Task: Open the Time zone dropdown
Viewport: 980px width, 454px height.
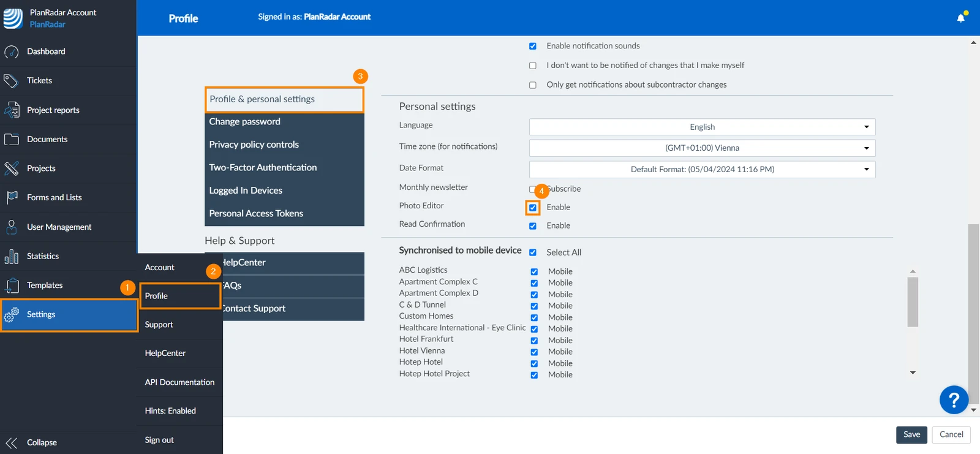Action: pyautogui.click(x=702, y=148)
